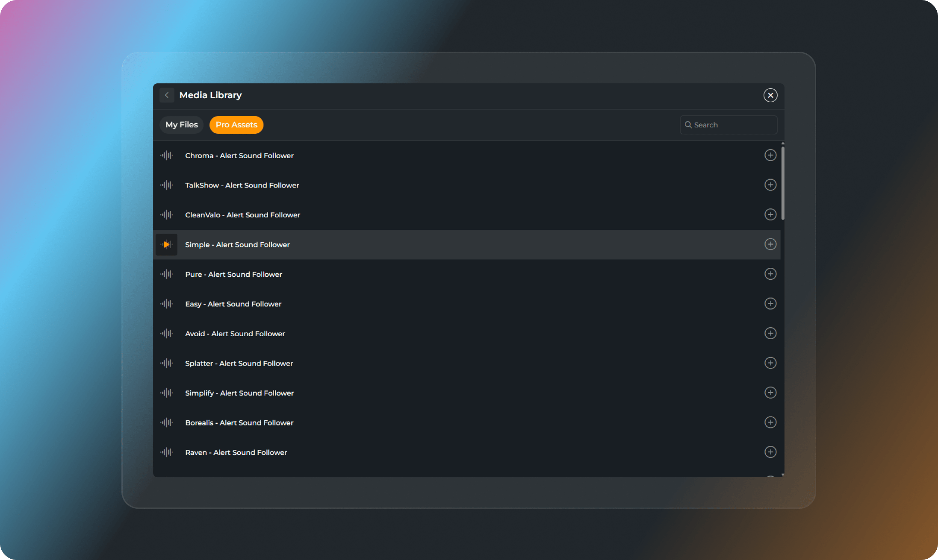The height and width of the screenshot is (560, 938).
Task: Click the Borealis waveform icon
Action: tap(166, 422)
